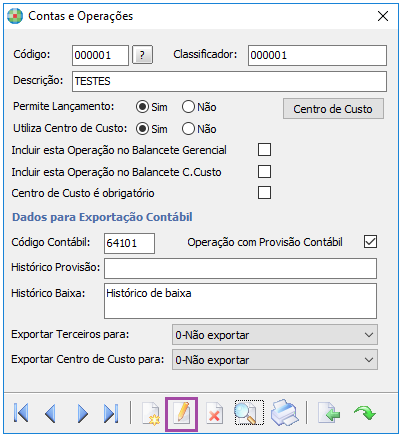Navigate to the previous record

tap(50, 414)
